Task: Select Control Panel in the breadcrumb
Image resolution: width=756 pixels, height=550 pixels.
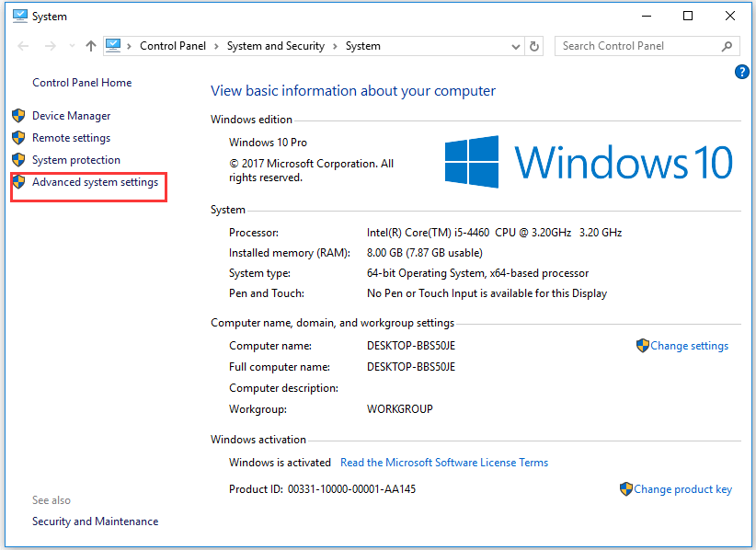Action: coord(173,46)
